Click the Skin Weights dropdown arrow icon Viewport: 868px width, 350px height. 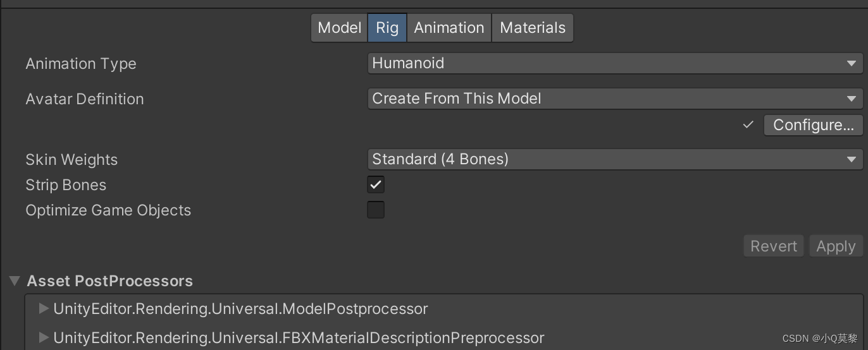852,160
